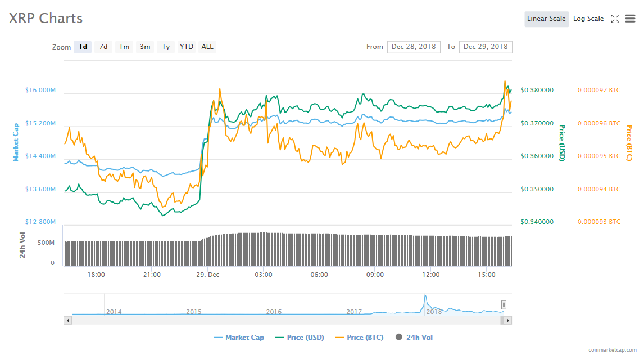Click the navigator scroll right arrow
This screenshot has width=644, height=359.
coord(508,320)
